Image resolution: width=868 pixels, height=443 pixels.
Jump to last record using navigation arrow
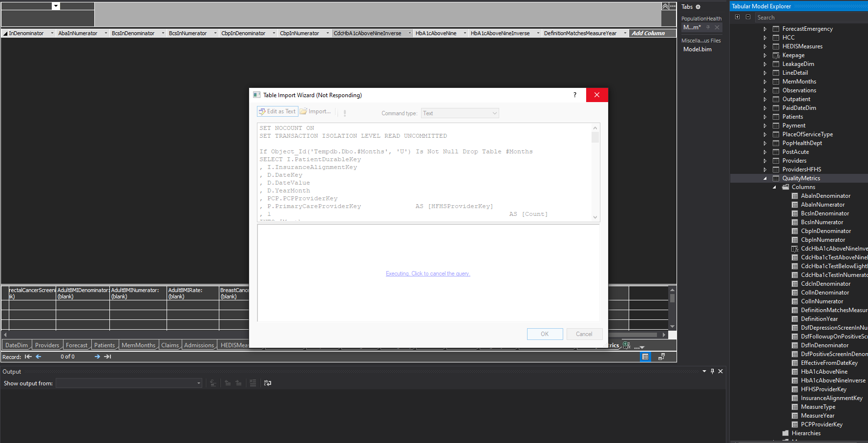107,357
